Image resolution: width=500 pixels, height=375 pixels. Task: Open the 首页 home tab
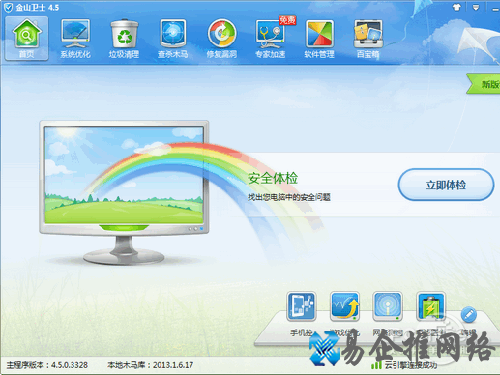26,38
